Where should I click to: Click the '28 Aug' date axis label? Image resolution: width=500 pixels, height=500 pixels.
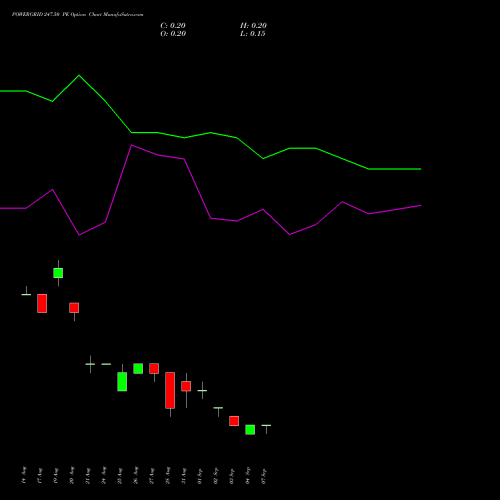(168, 475)
